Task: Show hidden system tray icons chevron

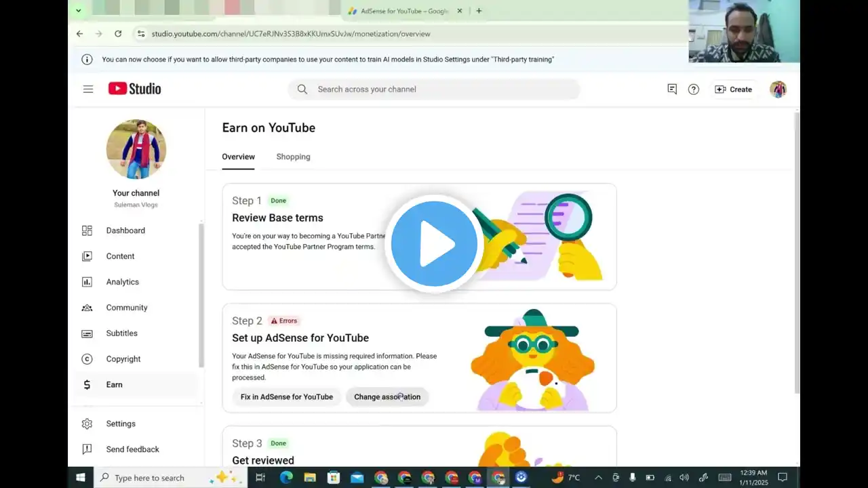Action: click(598, 477)
